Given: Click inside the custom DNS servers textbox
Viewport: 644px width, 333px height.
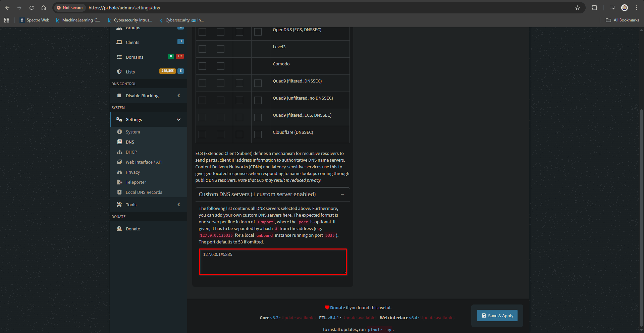Looking at the screenshot, I should 272,262.
